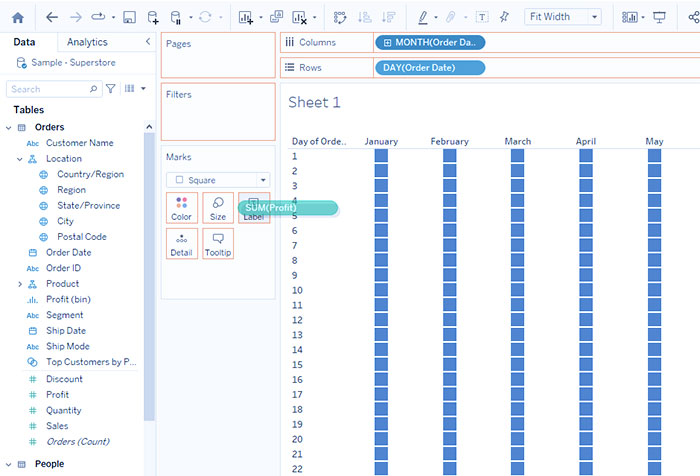
Task: Pause auto updates icon
Action: click(176, 17)
